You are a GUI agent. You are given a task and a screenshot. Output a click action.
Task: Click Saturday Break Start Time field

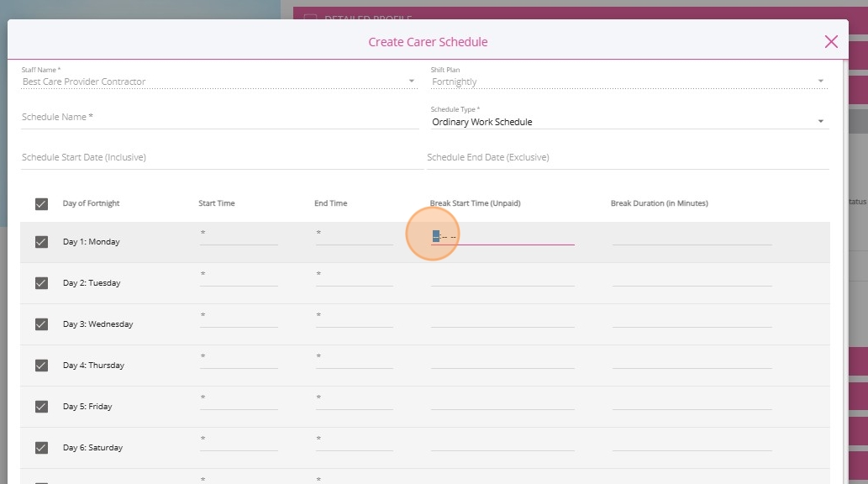(x=502, y=443)
